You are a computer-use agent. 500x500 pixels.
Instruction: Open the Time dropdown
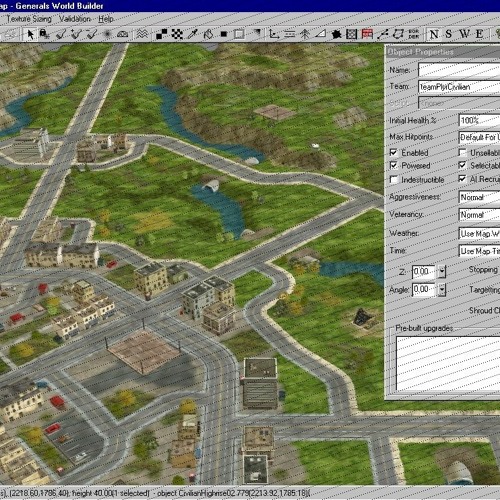click(479, 251)
